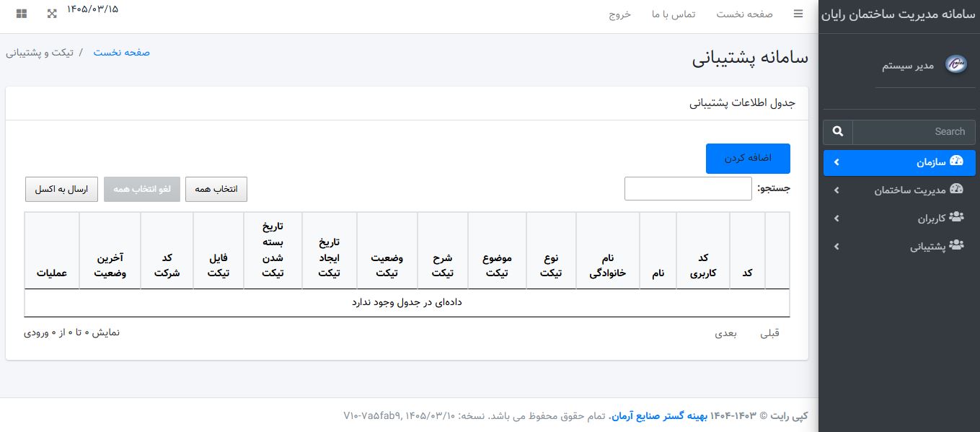Click the hamburger menu icon in top bar

click(x=798, y=14)
